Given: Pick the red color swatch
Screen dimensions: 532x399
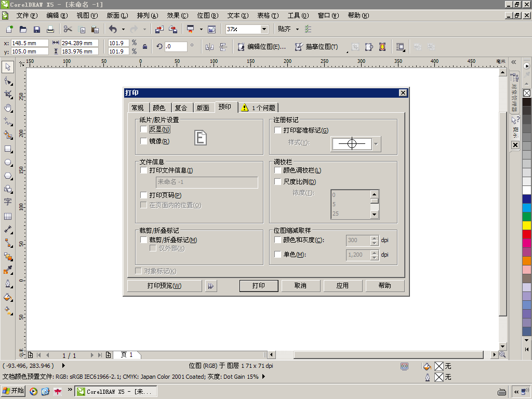Looking at the screenshot, I should (x=527, y=234).
